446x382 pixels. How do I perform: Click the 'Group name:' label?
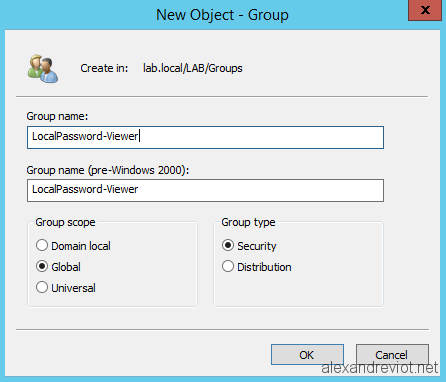pyautogui.click(x=57, y=116)
